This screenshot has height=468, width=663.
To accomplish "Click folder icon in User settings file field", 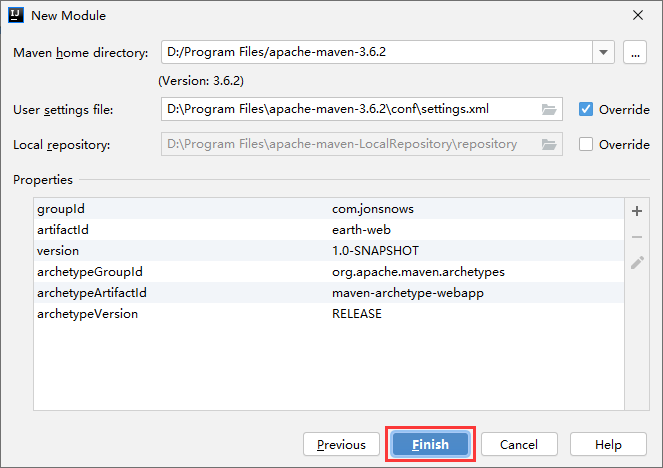I will click(x=548, y=109).
